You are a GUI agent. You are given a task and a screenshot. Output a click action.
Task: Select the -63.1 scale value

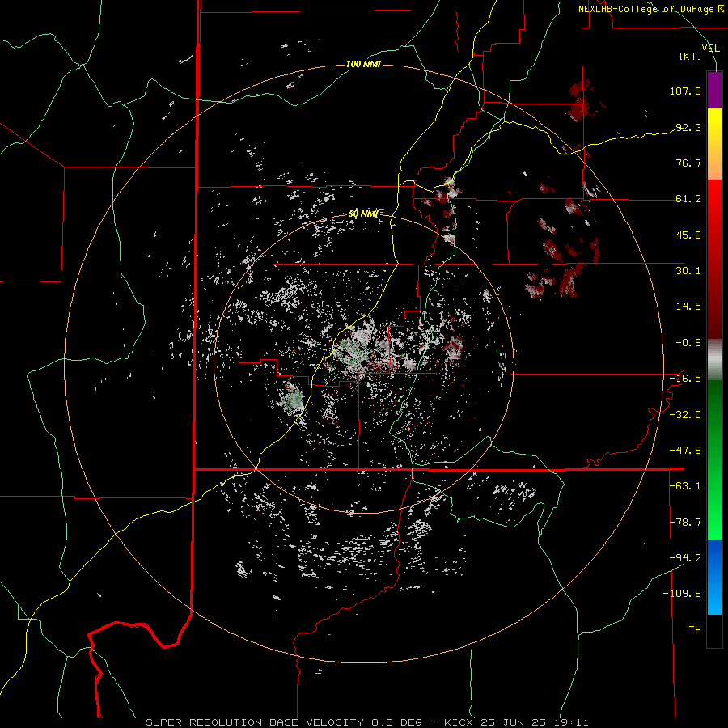click(x=685, y=486)
